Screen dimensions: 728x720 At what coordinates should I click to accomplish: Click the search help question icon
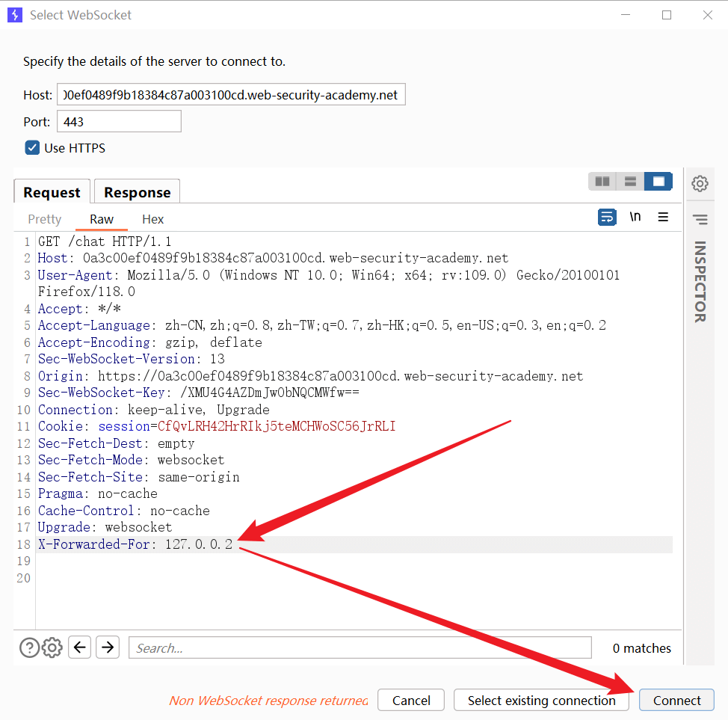point(29,647)
